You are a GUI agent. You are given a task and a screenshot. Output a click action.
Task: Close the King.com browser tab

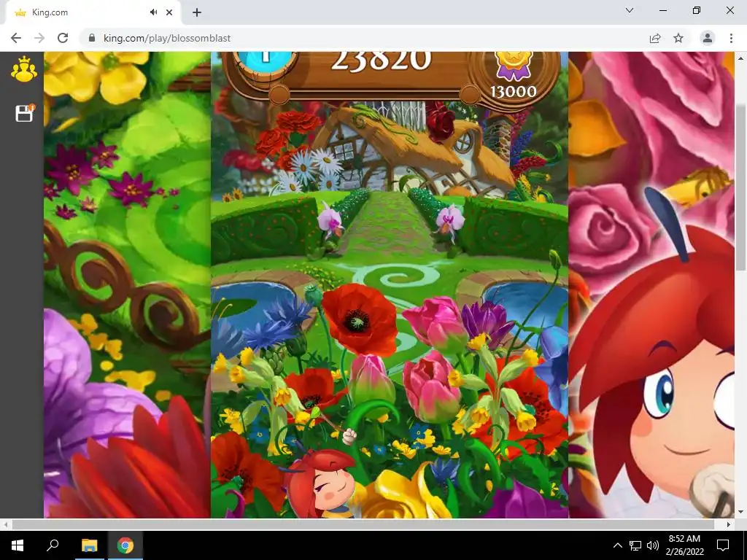(169, 12)
